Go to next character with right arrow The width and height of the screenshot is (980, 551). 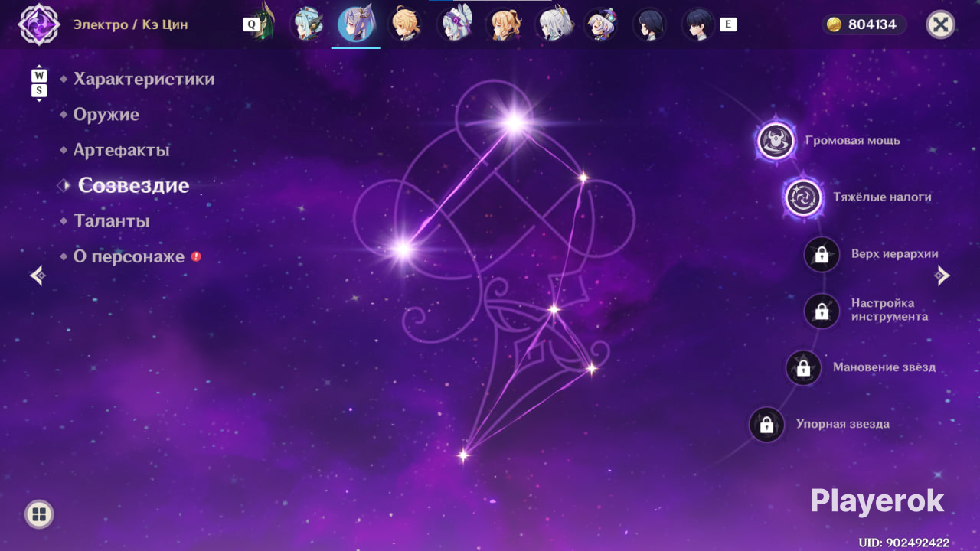click(942, 275)
